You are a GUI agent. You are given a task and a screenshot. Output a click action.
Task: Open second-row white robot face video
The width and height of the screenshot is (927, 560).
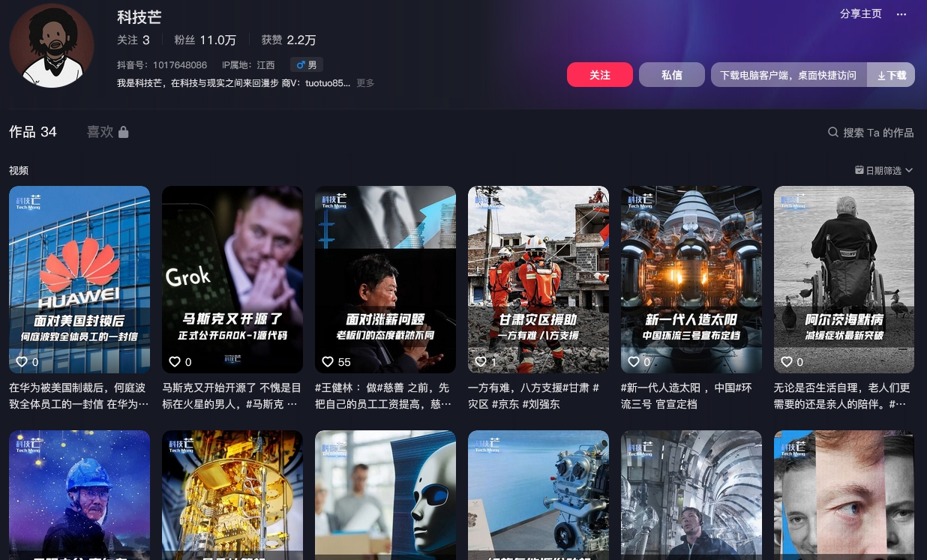[x=385, y=495]
